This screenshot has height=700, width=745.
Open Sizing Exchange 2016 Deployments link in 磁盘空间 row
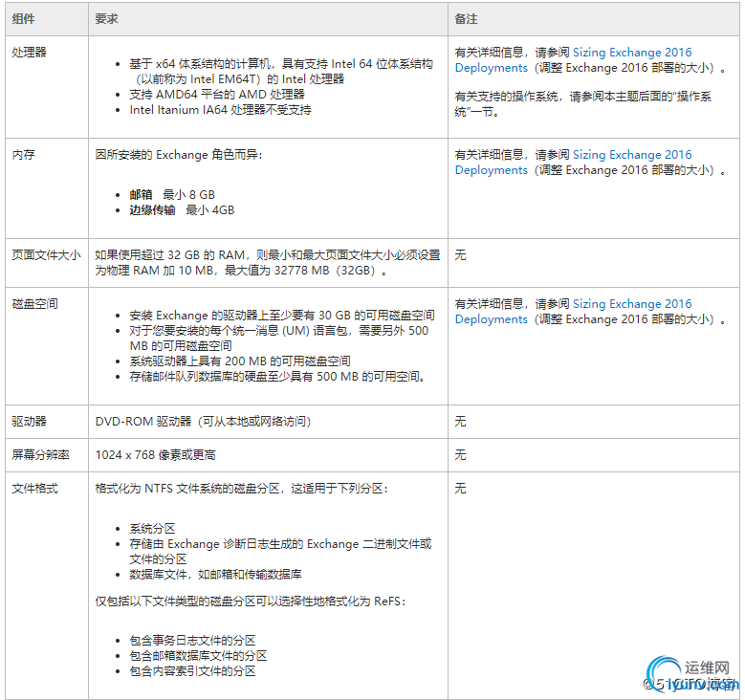[x=573, y=311]
